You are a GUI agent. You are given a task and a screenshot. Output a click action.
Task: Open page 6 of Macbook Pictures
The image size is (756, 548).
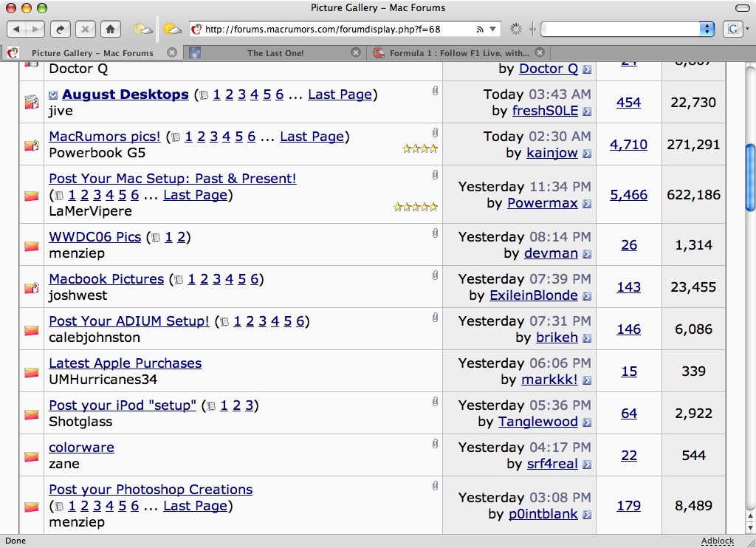click(x=255, y=279)
